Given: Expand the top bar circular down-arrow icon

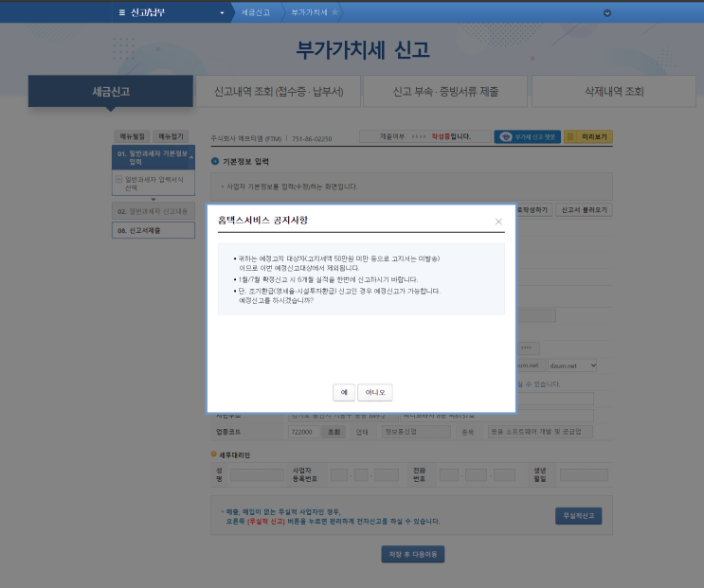Looking at the screenshot, I should 607,13.
